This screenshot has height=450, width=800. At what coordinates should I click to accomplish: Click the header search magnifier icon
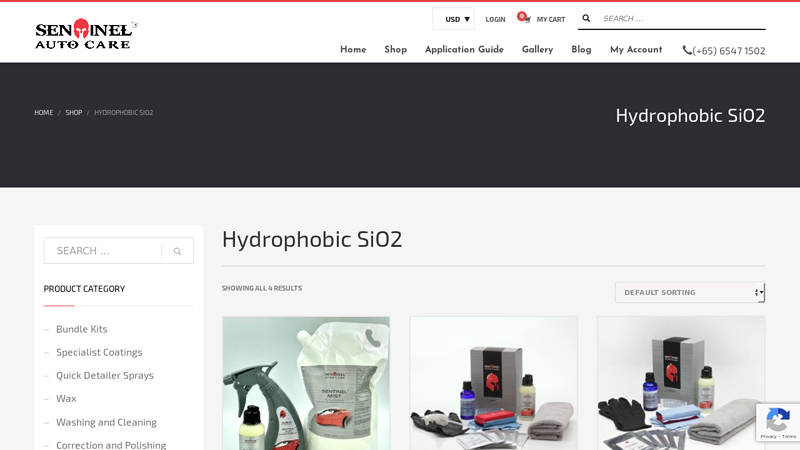pos(586,18)
